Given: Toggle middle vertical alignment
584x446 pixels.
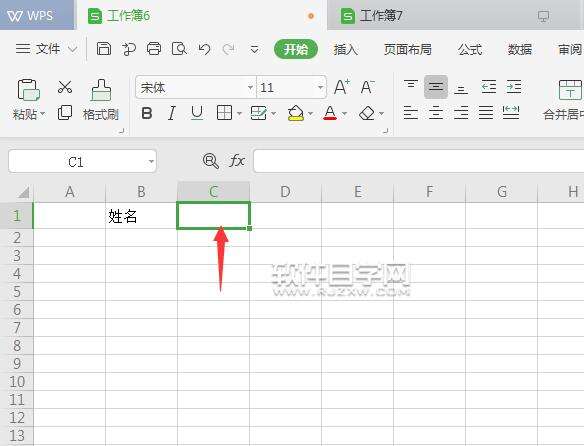Looking at the screenshot, I should [436, 87].
